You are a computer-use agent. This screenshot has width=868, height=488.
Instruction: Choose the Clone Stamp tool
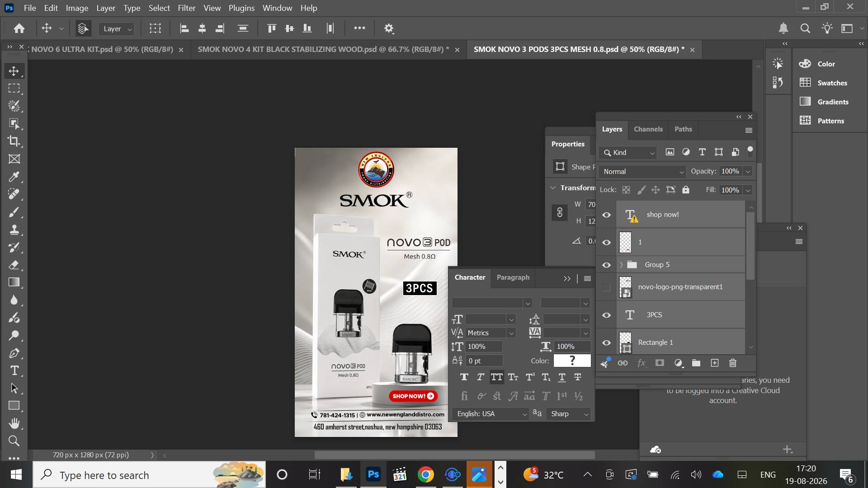[x=14, y=230]
